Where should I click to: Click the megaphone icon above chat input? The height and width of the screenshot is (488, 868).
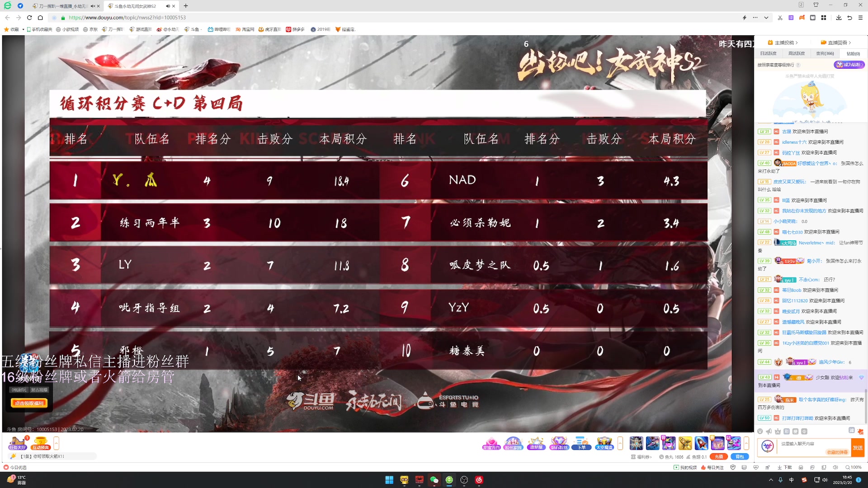click(769, 432)
